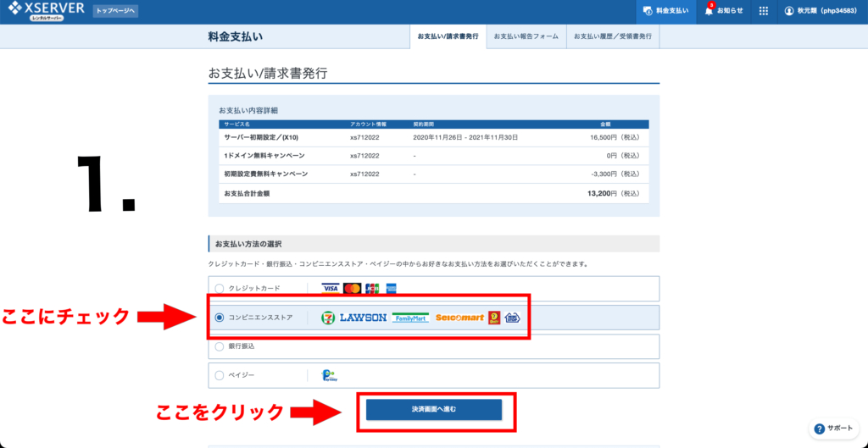Select the コンビニエンスストア radio button
Screen dimensions: 868x448
tap(220, 318)
